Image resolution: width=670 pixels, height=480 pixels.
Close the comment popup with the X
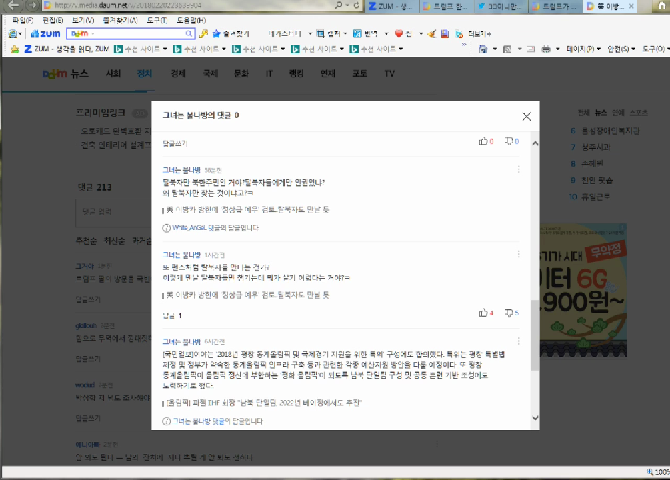tap(527, 117)
